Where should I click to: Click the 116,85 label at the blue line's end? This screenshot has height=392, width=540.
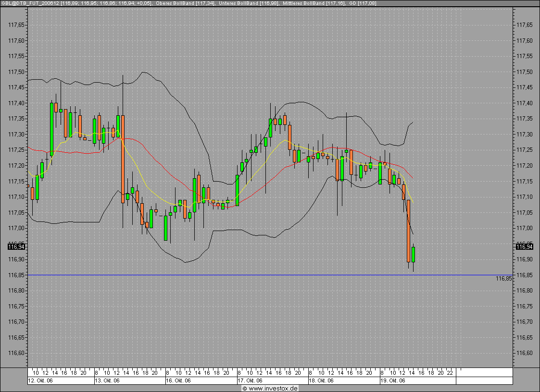[504, 279]
